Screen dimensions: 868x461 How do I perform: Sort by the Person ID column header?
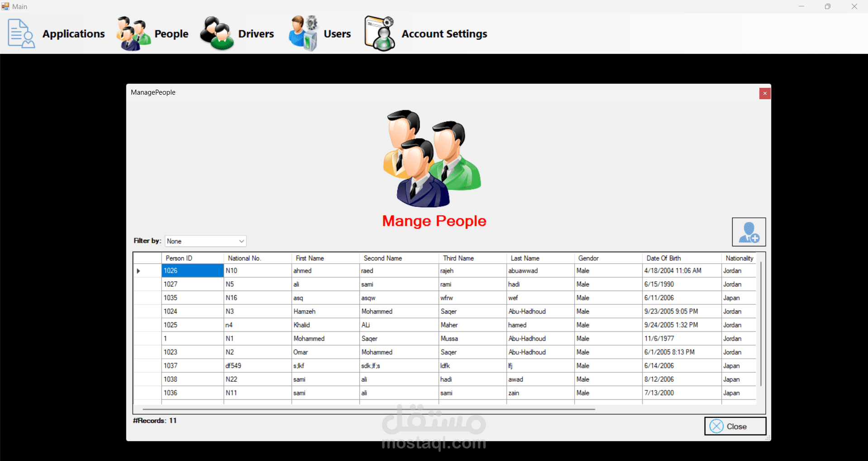pyautogui.click(x=193, y=258)
